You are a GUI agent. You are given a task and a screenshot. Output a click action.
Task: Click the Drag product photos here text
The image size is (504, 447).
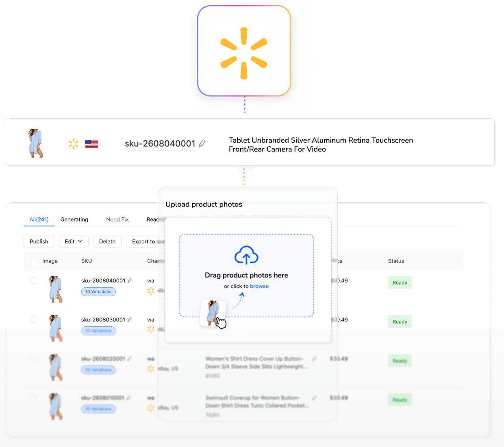click(x=246, y=275)
